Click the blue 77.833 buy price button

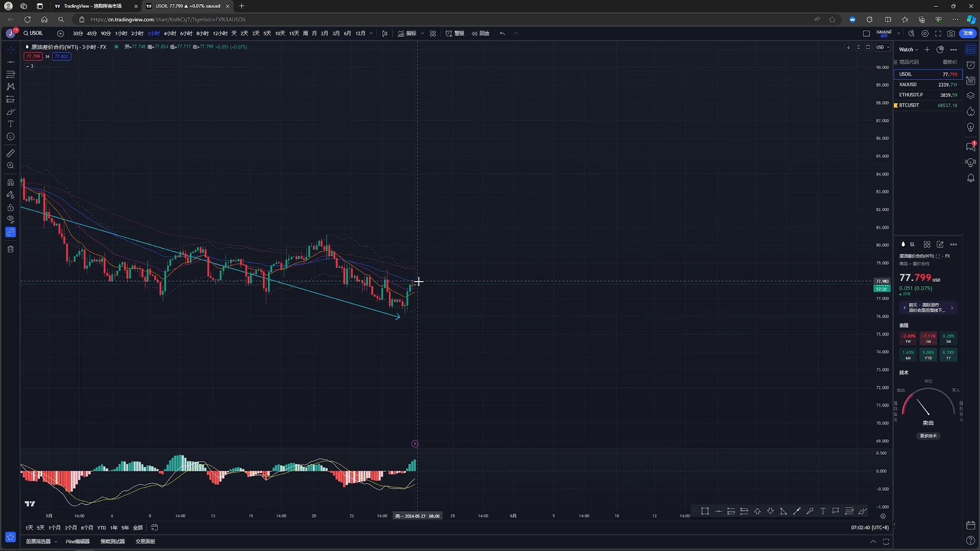coord(61,57)
